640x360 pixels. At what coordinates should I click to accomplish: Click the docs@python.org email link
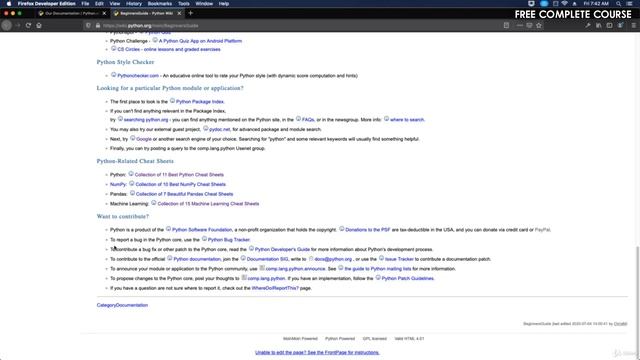333,259
